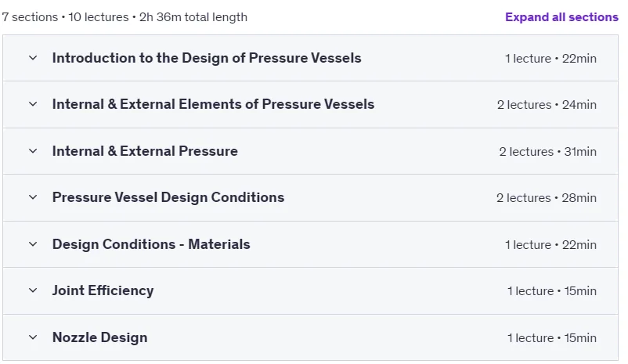
Task: Click the Internal & External Pressure title
Action: [x=145, y=151]
